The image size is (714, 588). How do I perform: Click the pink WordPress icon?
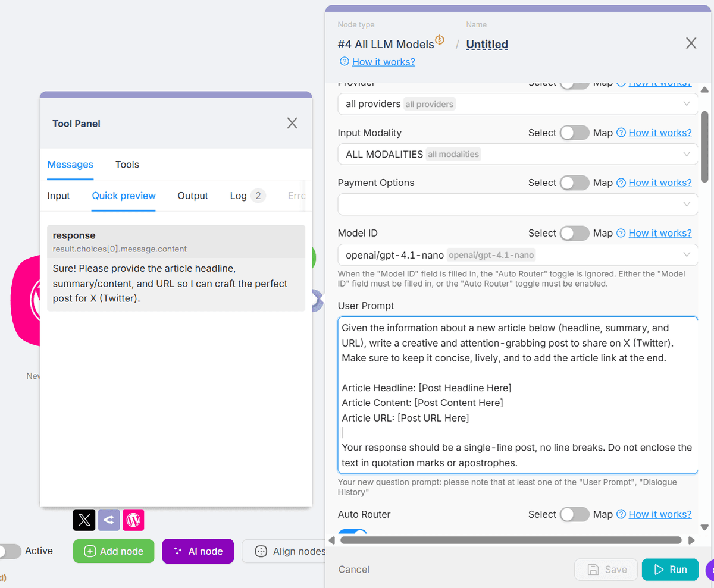[x=133, y=520]
